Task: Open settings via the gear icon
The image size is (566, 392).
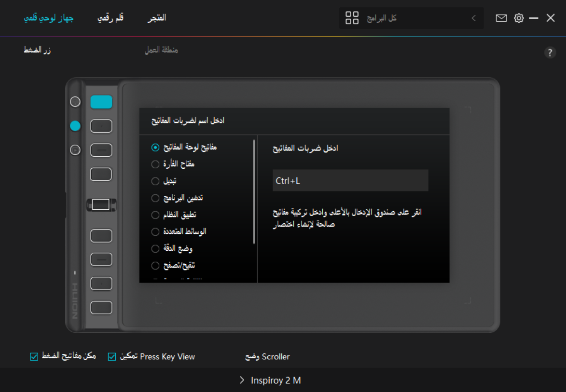Action: coord(519,18)
